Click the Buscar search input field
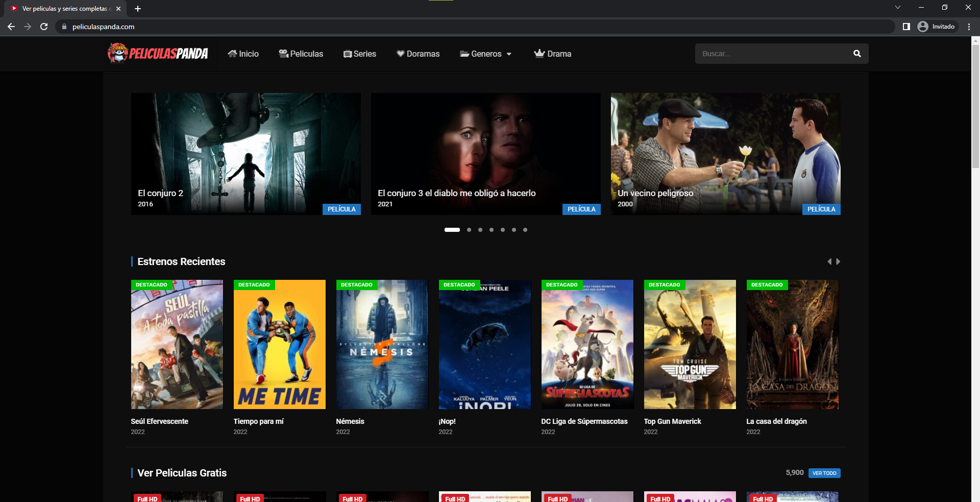Viewport: 980px width, 502px height. tap(771, 54)
